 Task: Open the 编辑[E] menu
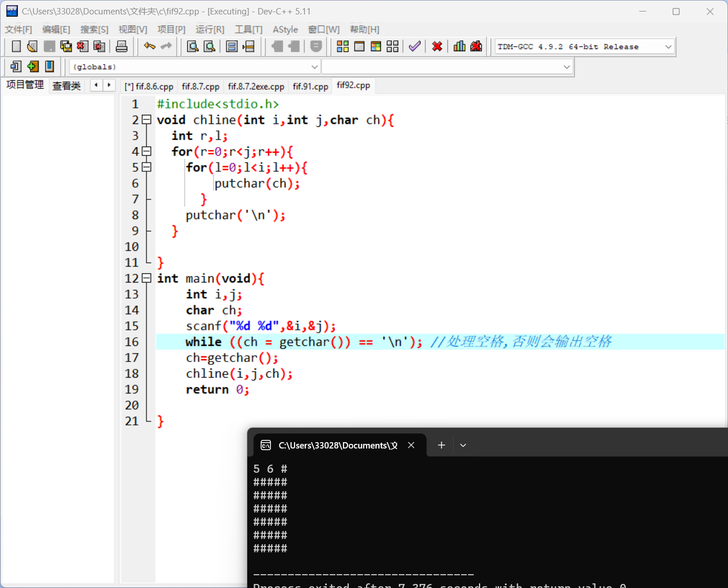point(56,29)
